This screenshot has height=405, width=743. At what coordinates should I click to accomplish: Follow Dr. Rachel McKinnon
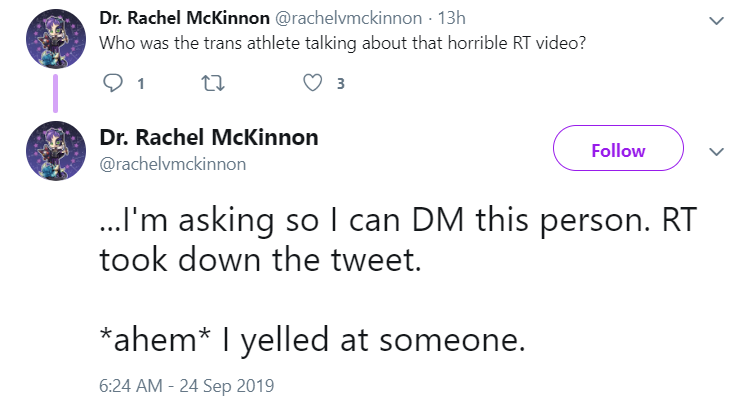pos(618,148)
